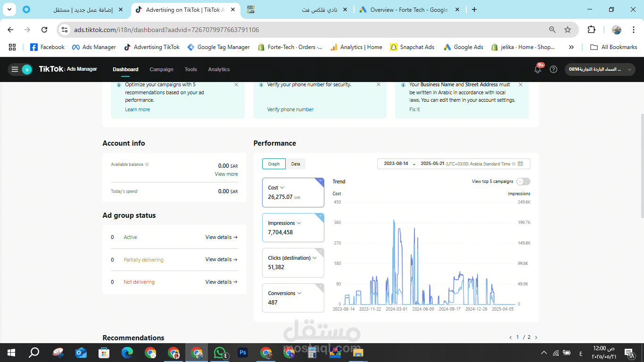Toggle View top 5 campaigns switch
Screen dimensions: 644x362
pos(523,181)
